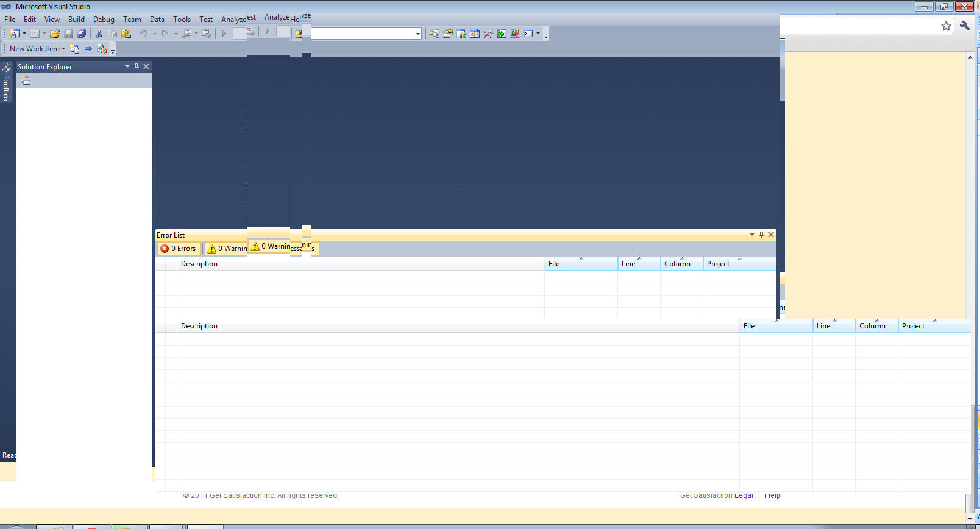Open the Toolbox hammer and wrench icon

(488, 34)
